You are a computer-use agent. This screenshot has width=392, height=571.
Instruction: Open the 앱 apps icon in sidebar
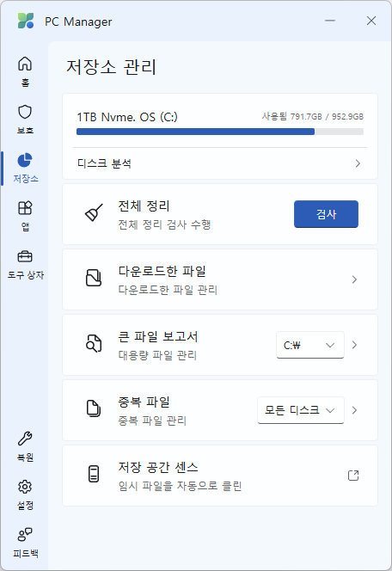[25, 208]
